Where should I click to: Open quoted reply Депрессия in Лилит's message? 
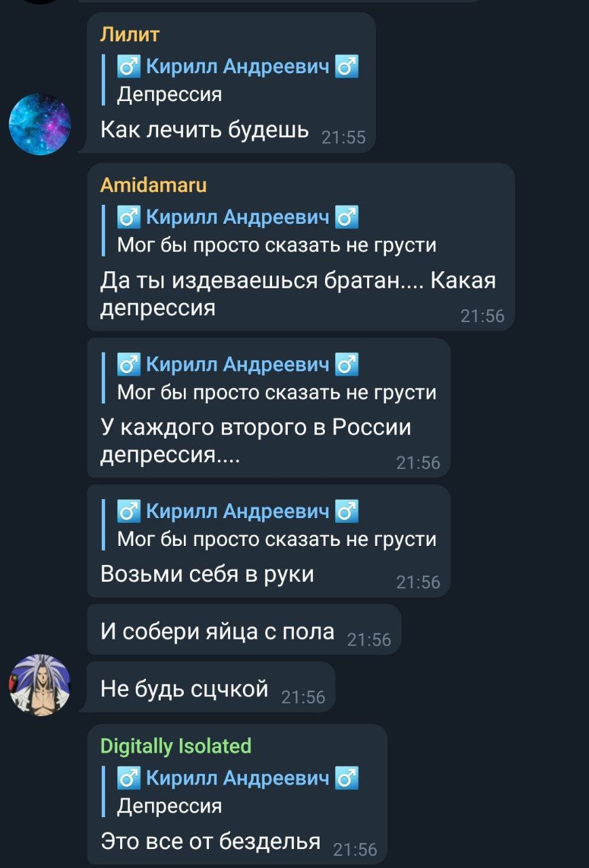click(x=231, y=80)
